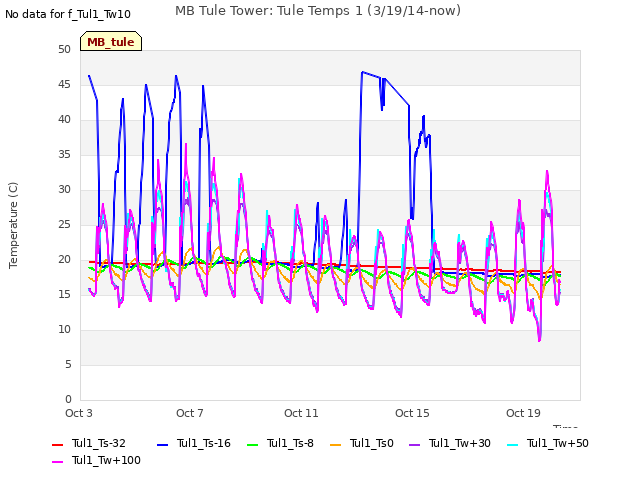The width and height of the screenshot is (640, 480).
Task: Toggle the Tul1_Tw+50 legend entry
Action: pyautogui.click(x=548, y=443)
